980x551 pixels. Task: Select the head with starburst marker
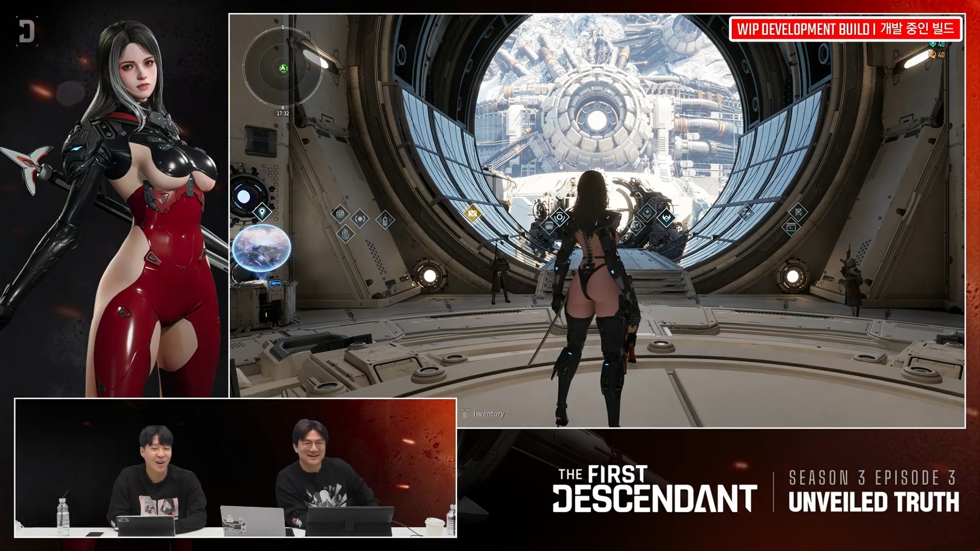click(x=647, y=212)
